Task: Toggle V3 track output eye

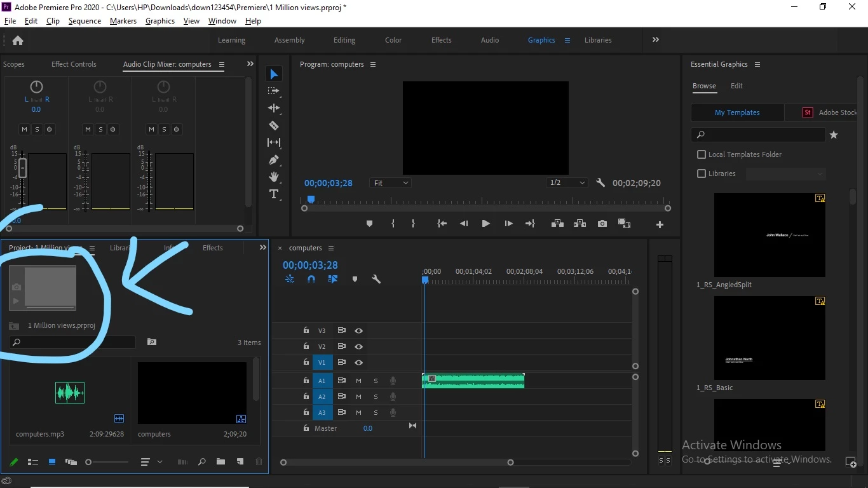Action: coord(358,331)
